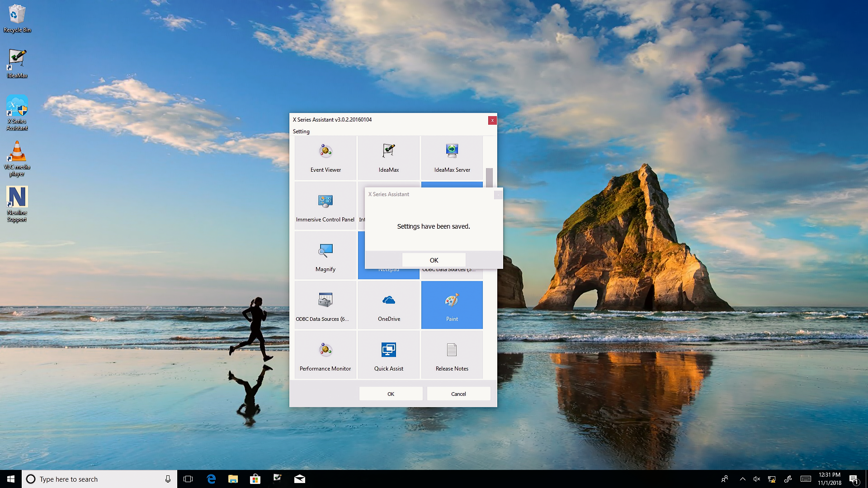The image size is (868, 488).
Task: Select the OneDrive tile
Action: pyautogui.click(x=388, y=305)
